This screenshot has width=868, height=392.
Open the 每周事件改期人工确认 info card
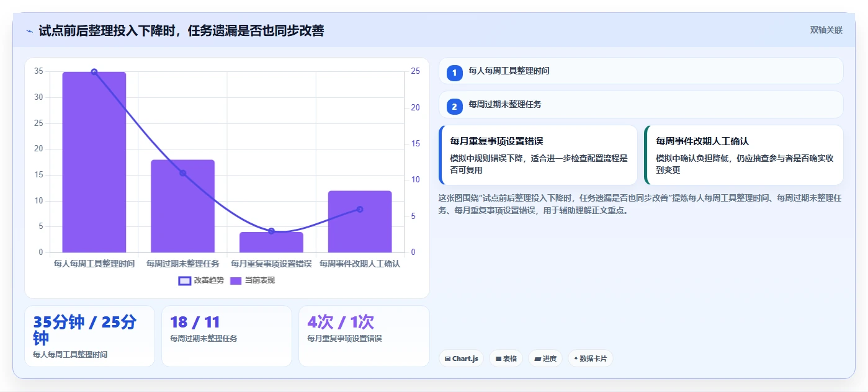click(744, 155)
